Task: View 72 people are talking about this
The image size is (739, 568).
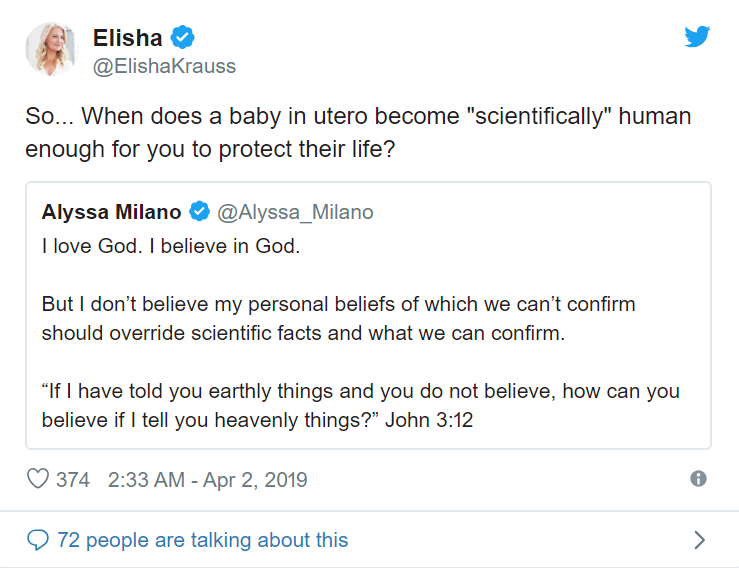Action: pos(203,540)
